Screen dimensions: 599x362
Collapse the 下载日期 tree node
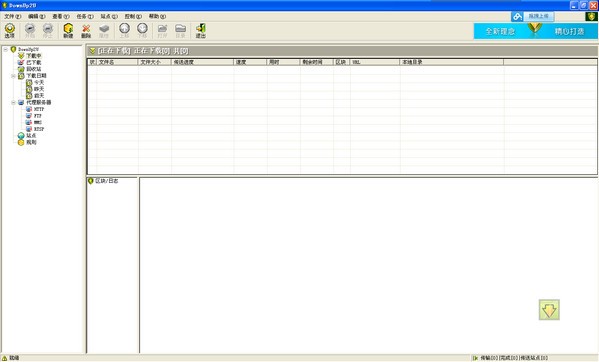tap(13, 76)
